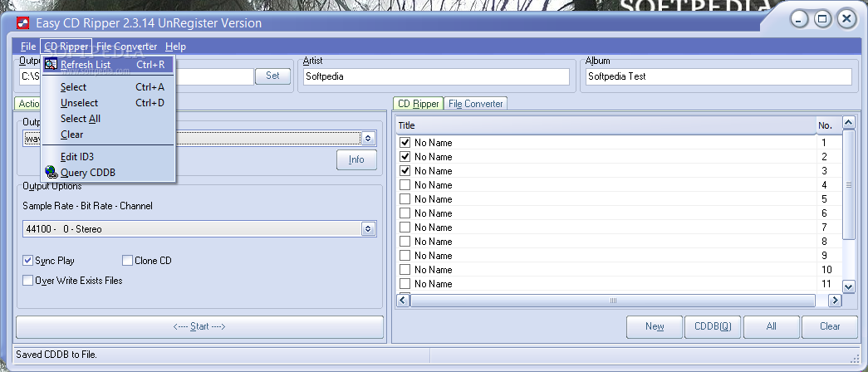Viewport: 868px width, 372px height.
Task: Click the Easy CD Ripper title icon
Action: click(22, 22)
